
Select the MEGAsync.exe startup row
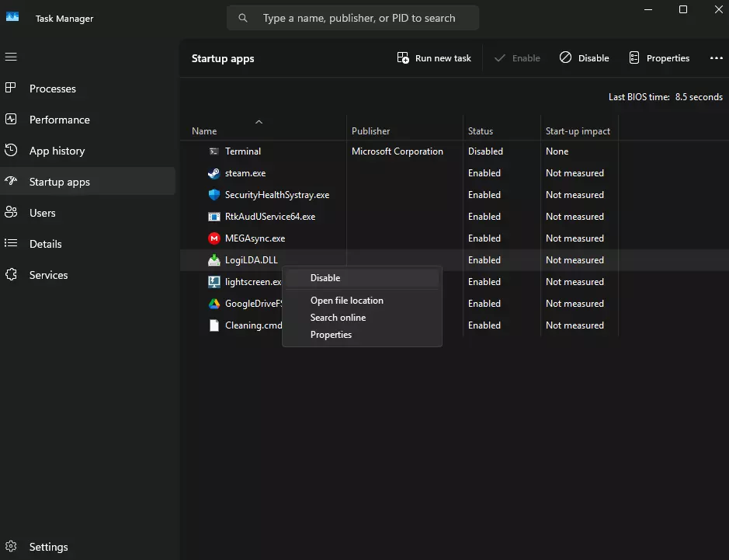pos(255,238)
